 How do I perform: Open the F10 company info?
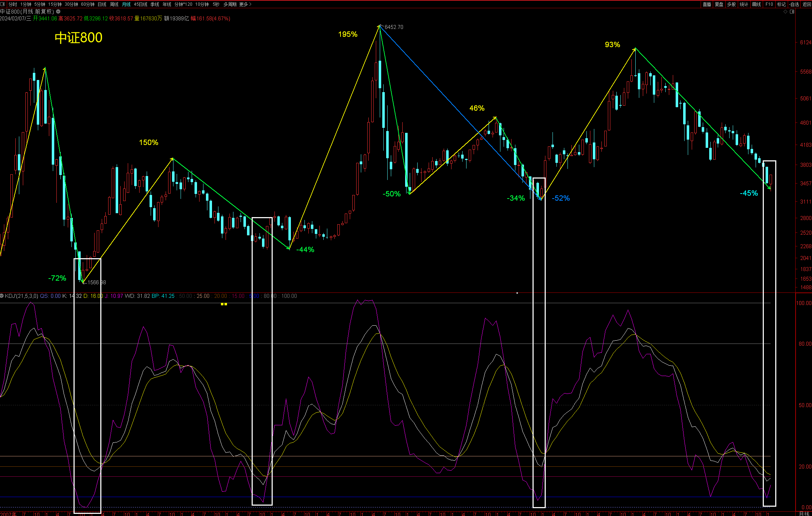[x=769, y=4]
